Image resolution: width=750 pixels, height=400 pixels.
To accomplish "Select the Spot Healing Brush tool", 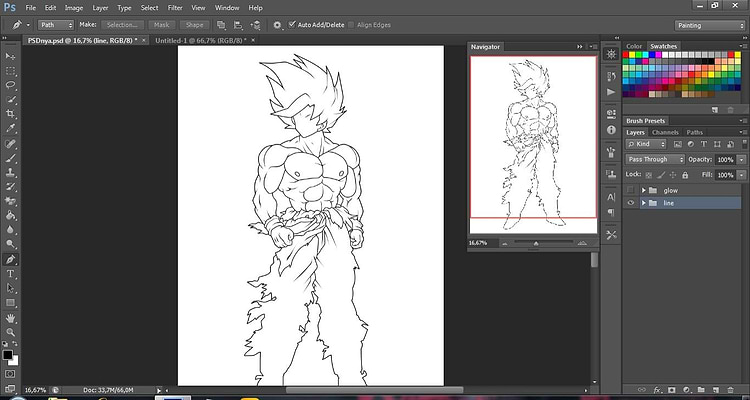I will point(10,144).
